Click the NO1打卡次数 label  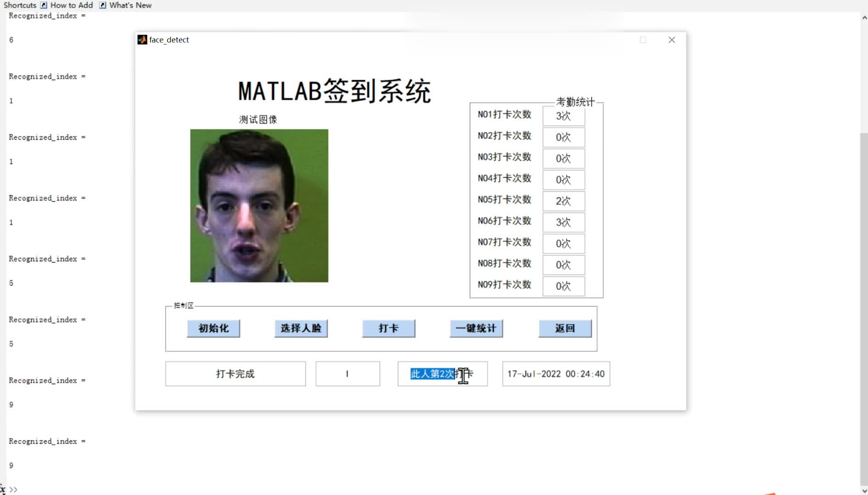point(505,115)
